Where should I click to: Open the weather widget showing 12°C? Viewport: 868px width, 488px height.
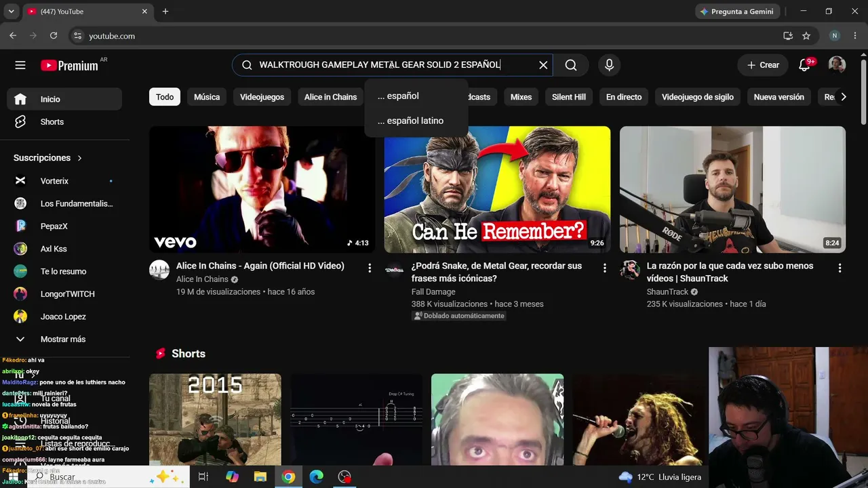(660, 476)
